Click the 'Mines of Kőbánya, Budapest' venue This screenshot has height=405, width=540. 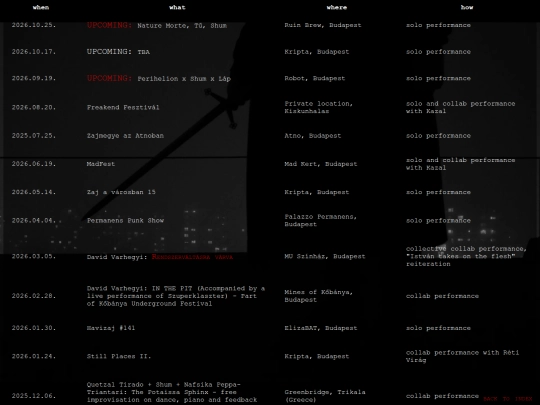coord(319,296)
